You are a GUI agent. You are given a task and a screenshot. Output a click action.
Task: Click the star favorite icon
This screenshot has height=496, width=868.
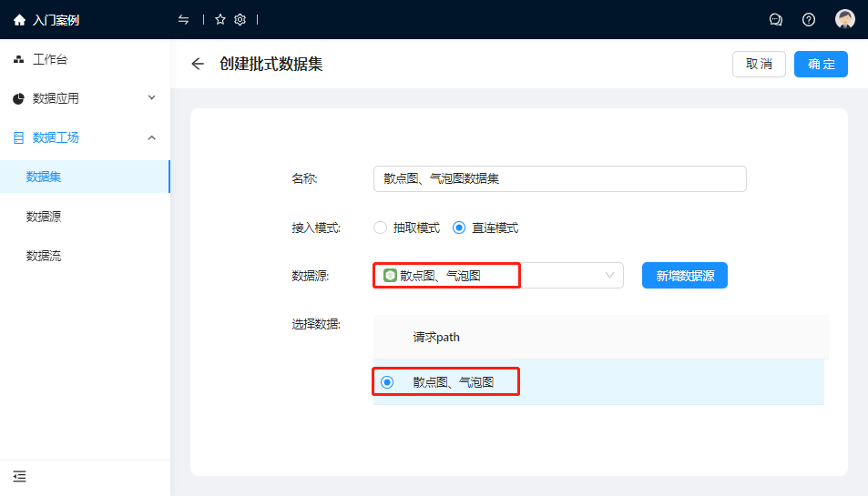[220, 20]
